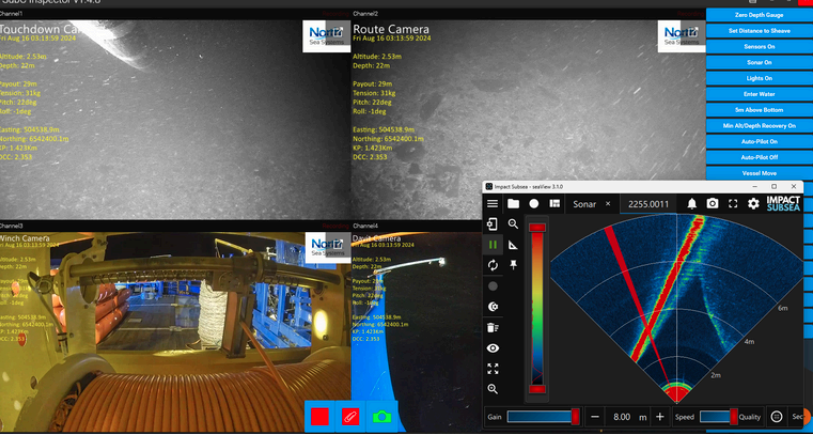Select the angle measurement triangle tool
The height and width of the screenshot is (434, 814).
click(x=513, y=245)
